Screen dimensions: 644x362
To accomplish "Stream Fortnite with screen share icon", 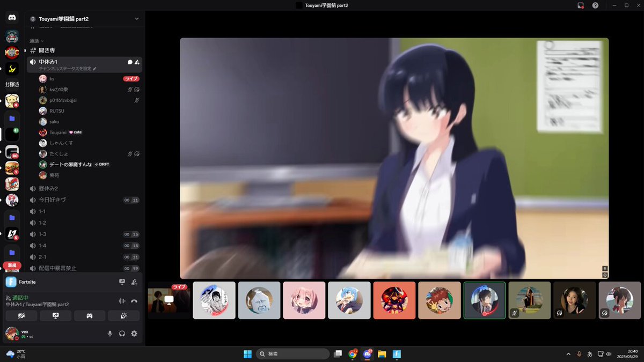I will click(x=122, y=282).
